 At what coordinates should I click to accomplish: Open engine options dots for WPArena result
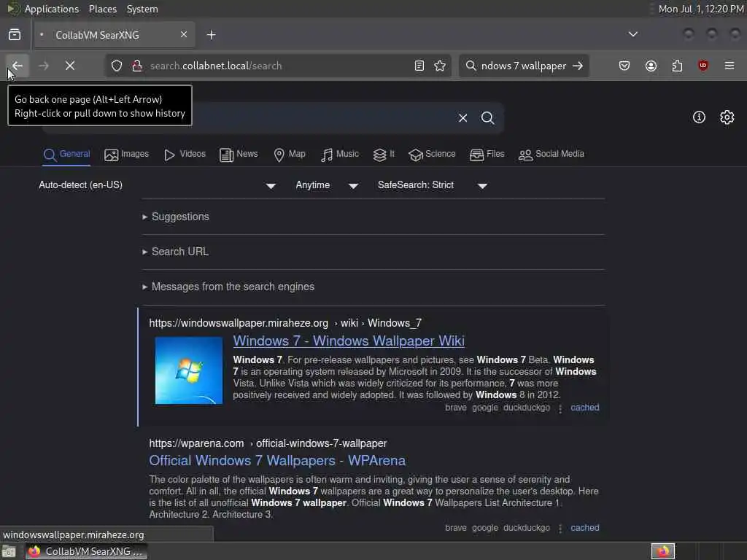pyautogui.click(x=560, y=529)
